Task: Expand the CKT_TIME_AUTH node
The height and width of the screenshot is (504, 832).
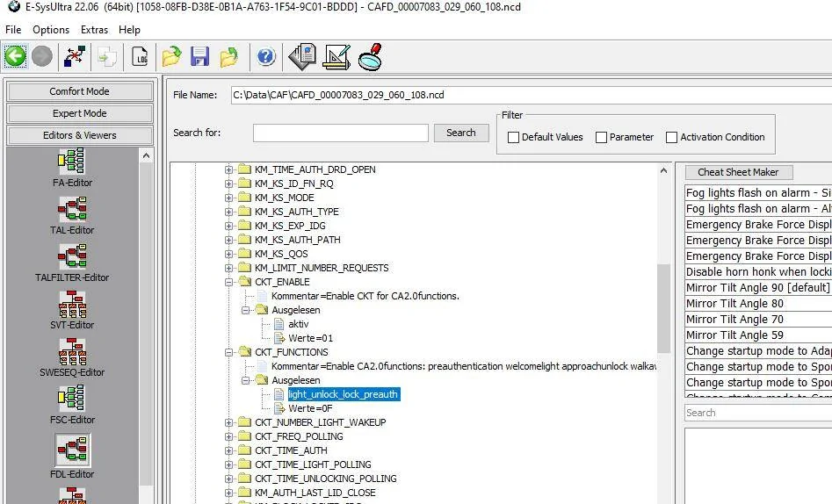Action: point(228,451)
